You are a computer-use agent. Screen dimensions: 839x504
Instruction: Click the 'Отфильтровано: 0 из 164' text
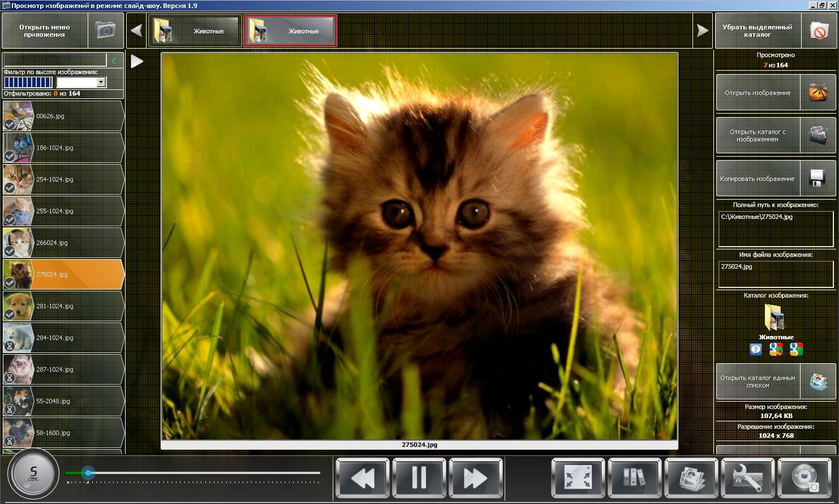(42, 93)
